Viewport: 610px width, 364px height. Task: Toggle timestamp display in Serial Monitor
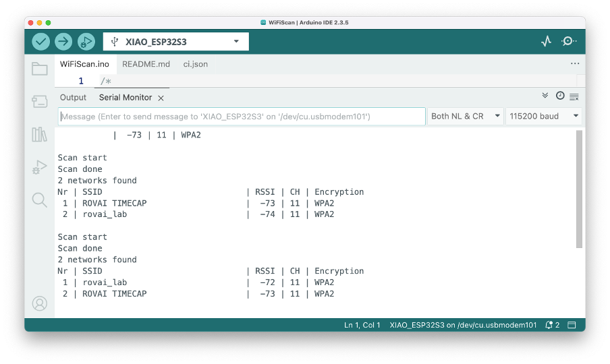tap(560, 96)
